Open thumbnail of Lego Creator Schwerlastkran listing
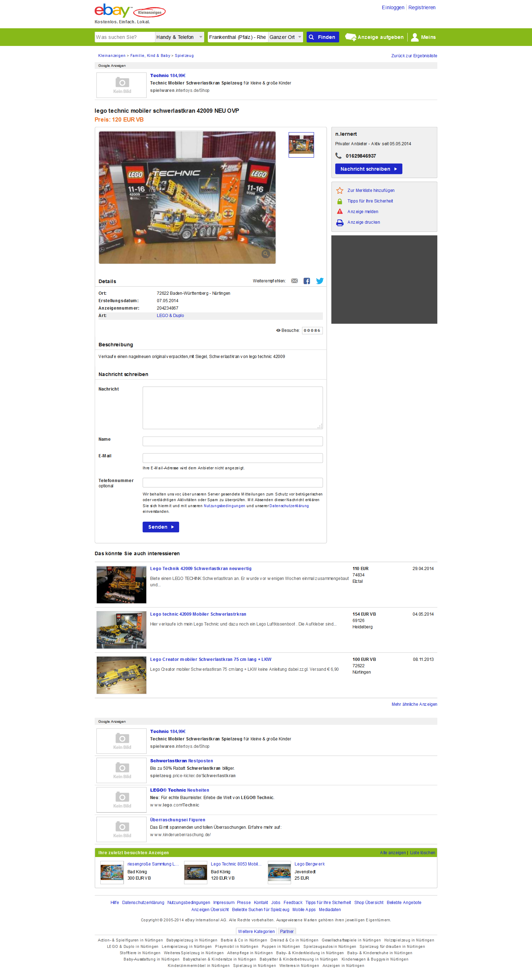 tap(121, 675)
